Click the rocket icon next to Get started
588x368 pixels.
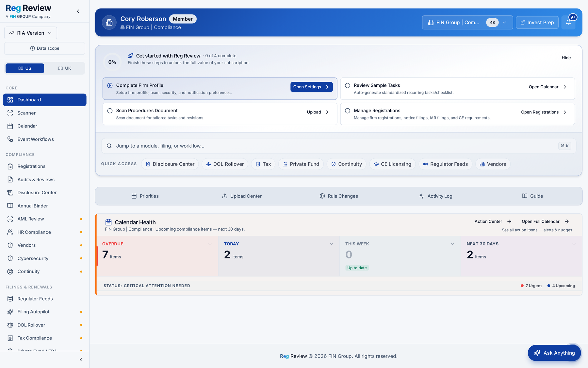point(131,56)
